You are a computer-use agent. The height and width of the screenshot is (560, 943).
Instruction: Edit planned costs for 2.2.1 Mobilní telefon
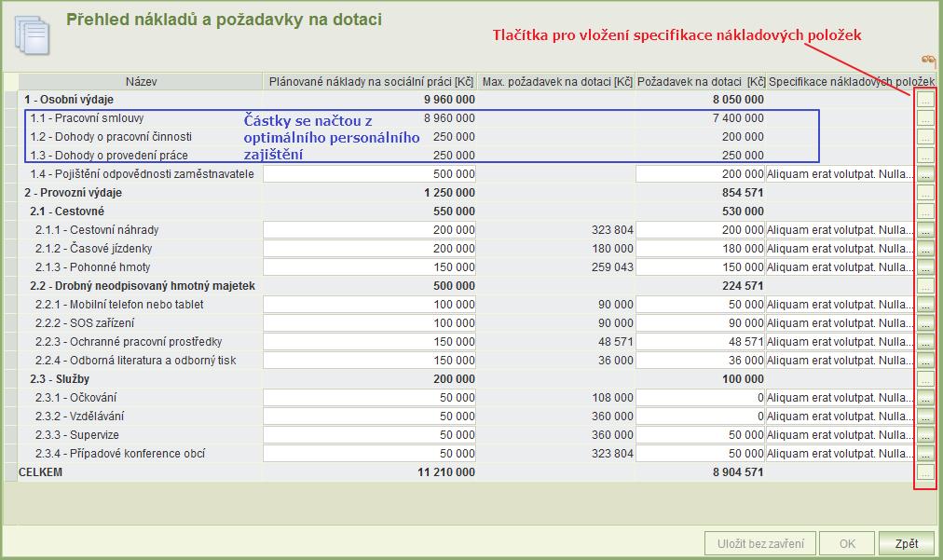(369, 305)
